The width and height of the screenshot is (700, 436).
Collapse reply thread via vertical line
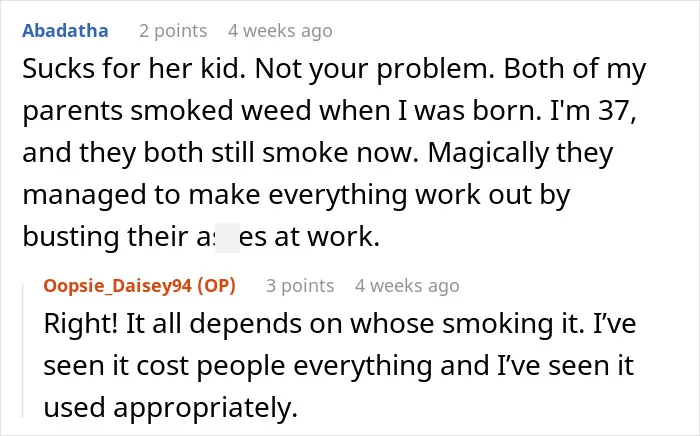click(x=23, y=350)
